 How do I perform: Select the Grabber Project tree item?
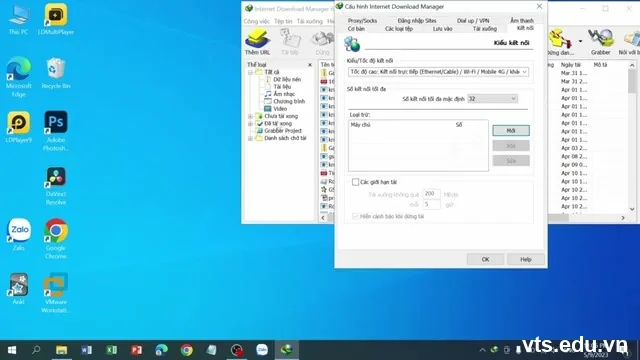click(283, 131)
